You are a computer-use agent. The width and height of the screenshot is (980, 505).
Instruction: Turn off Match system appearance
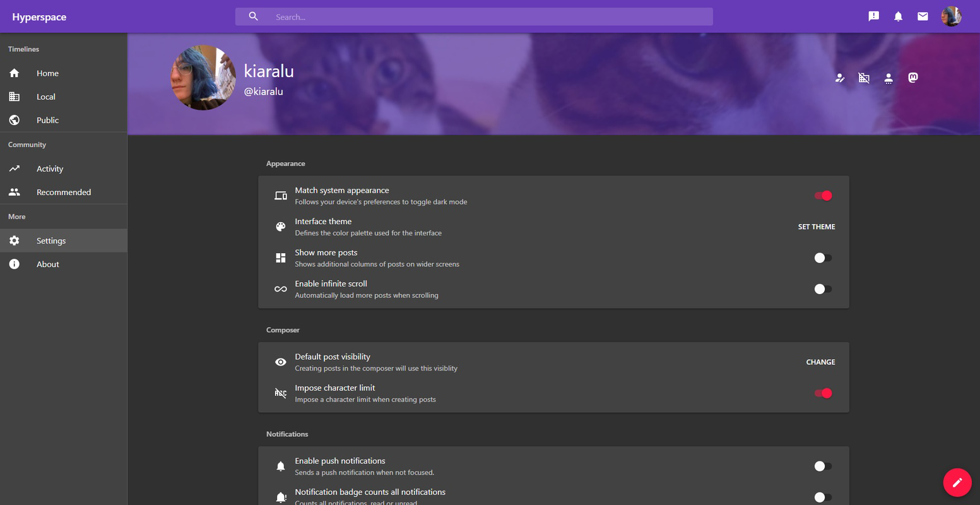tap(823, 196)
